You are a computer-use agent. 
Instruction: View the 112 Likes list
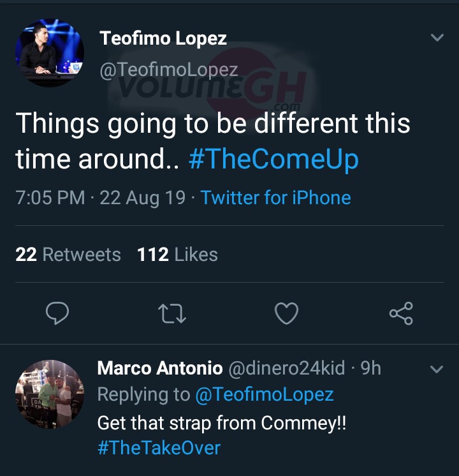177,255
